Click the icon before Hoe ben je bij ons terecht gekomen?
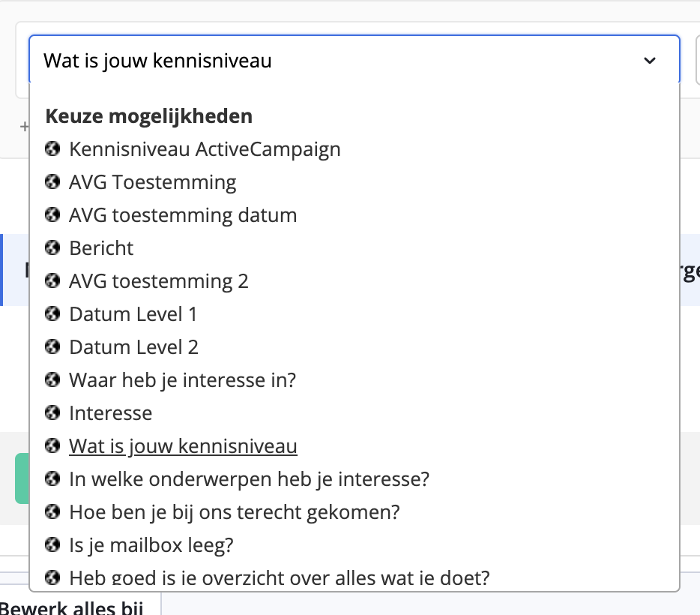 click(52, 511)
